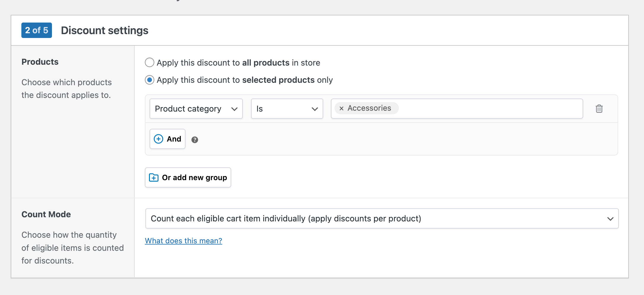Open the Product category dropdown

196,109
